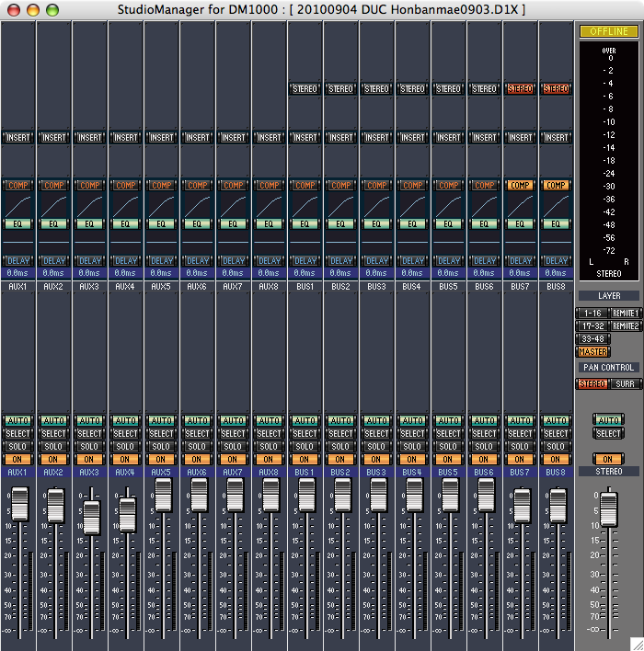This screenshot has width=644, height=651.
Task: Edit the AUX1 delay time 0.0ms
Action: (17, 273)
